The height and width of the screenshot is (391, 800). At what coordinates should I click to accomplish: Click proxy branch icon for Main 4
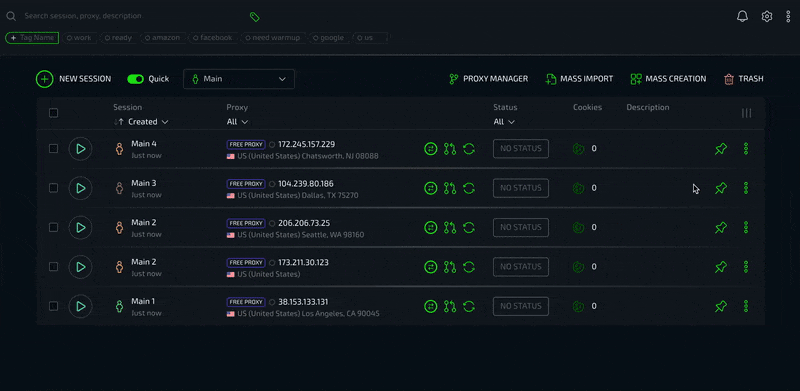[x=450, y=149]
